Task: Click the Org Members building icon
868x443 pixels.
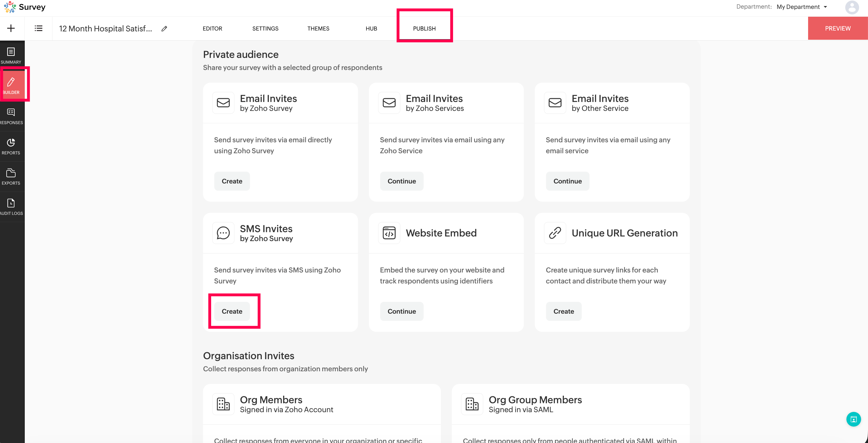Action: pyautogui.click(x=223, y=404)
